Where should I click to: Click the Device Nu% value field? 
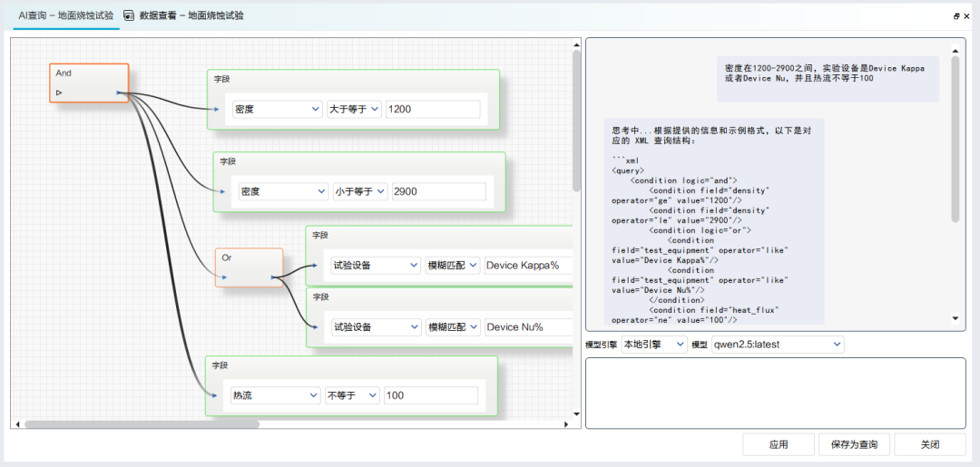528,326
